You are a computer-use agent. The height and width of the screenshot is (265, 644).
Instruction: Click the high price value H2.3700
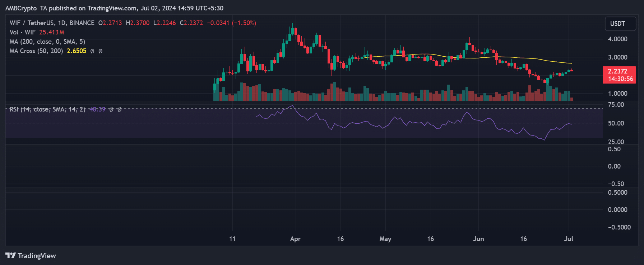pos(138,23)
